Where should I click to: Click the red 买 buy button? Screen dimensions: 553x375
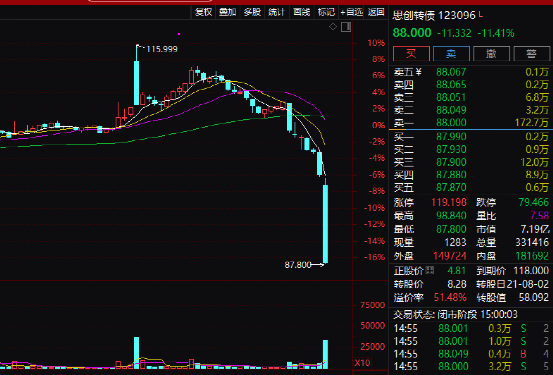[411, 54]
